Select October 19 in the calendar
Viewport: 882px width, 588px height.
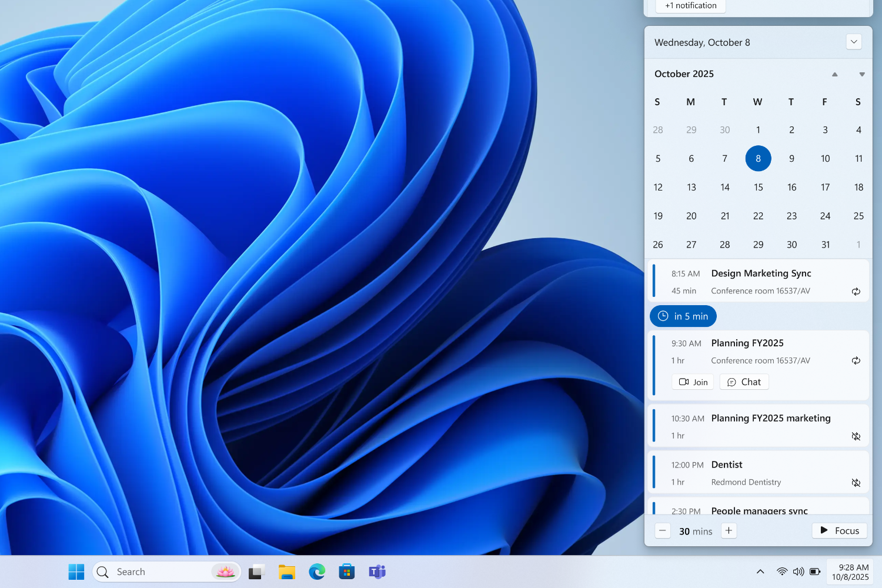[658, 216]
